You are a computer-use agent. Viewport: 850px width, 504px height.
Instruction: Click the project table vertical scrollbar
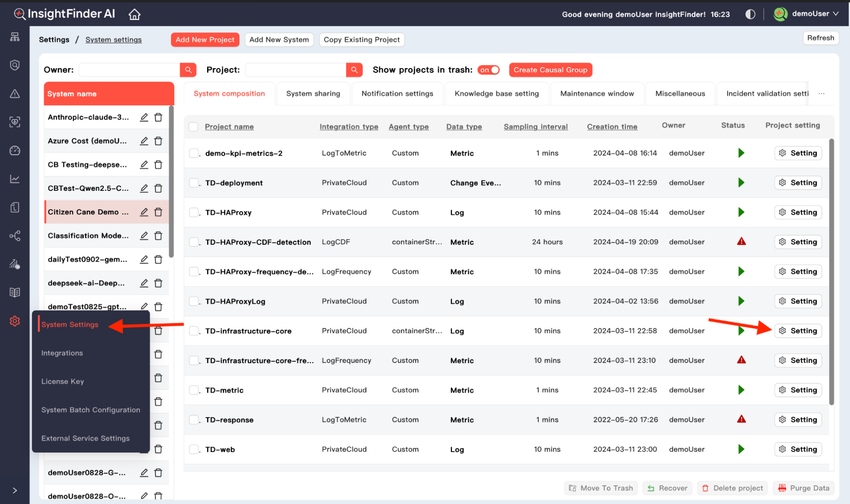pyautogui.click(x=831, y=272)
